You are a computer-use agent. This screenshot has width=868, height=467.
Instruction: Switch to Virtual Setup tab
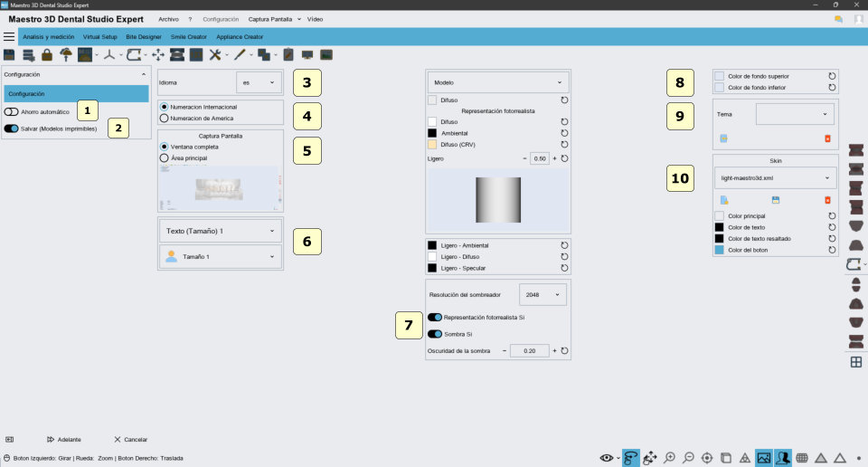(x=99, y=36)
